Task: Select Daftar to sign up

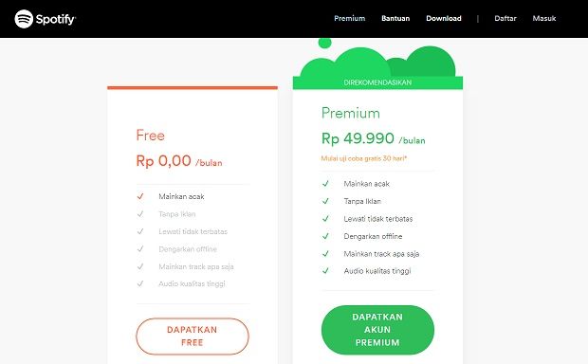Action: click(505, 18)
